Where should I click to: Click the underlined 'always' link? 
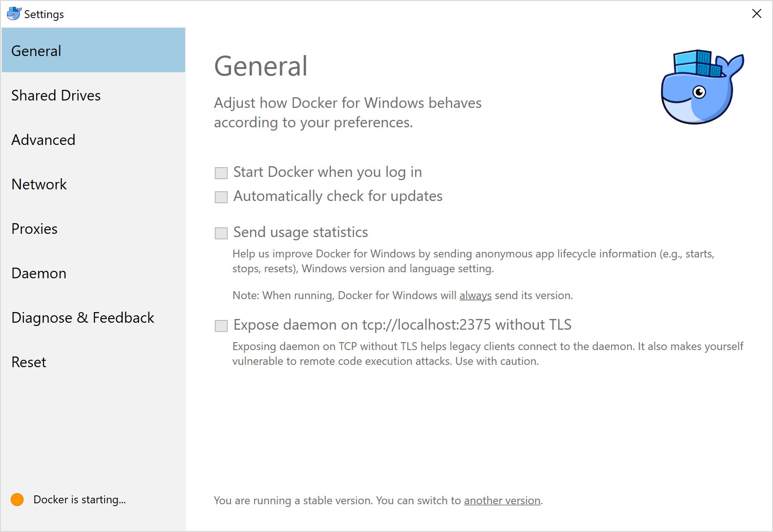tap(475, 295)
